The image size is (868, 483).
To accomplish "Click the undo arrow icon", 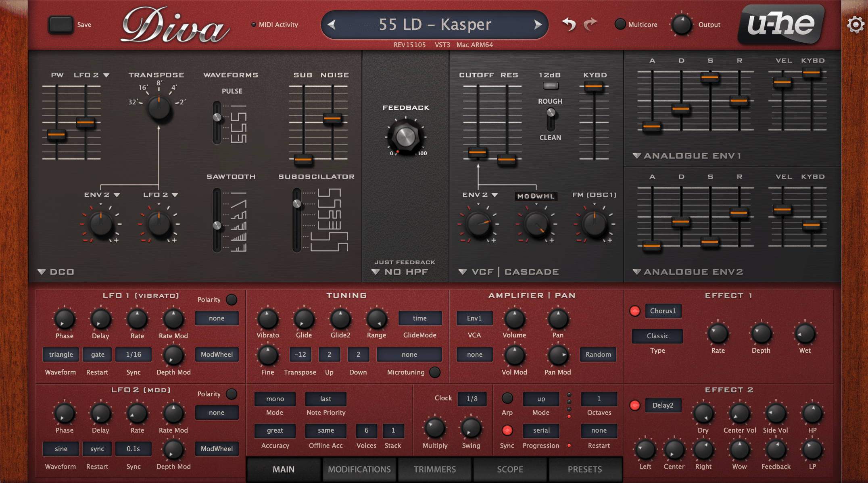I will (569, 25).
